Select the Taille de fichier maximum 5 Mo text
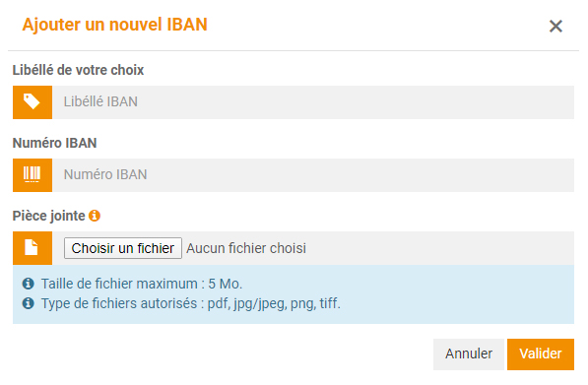Viewport: 588px width, 385px height. click(x=142, y=284)
